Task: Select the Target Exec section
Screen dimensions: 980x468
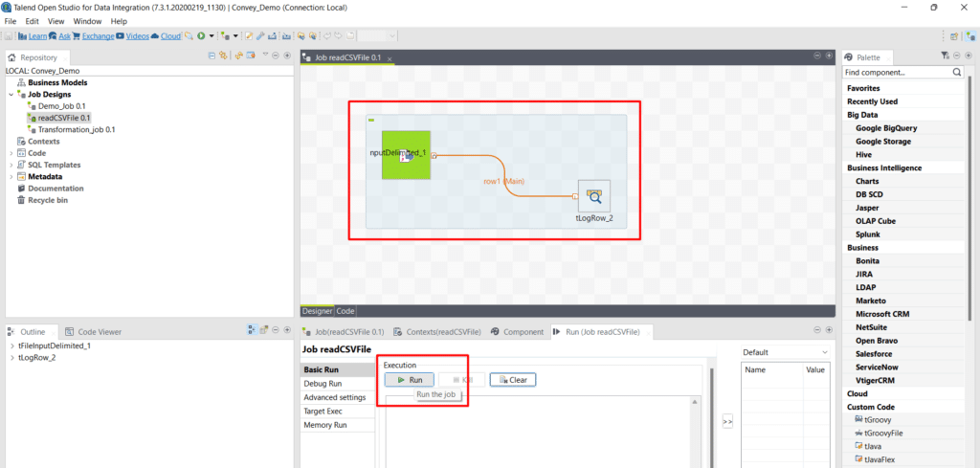Action: 338,412
